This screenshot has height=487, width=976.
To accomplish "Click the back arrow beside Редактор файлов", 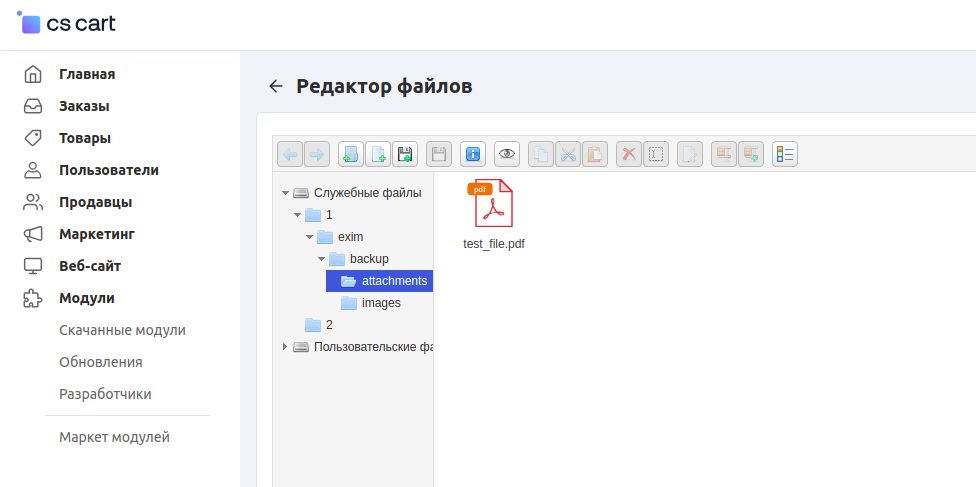I will [x=276, y=87].
